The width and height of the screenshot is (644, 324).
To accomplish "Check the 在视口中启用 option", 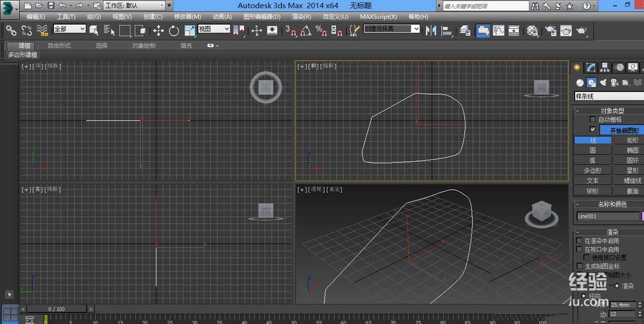I will tap(579, 249).
